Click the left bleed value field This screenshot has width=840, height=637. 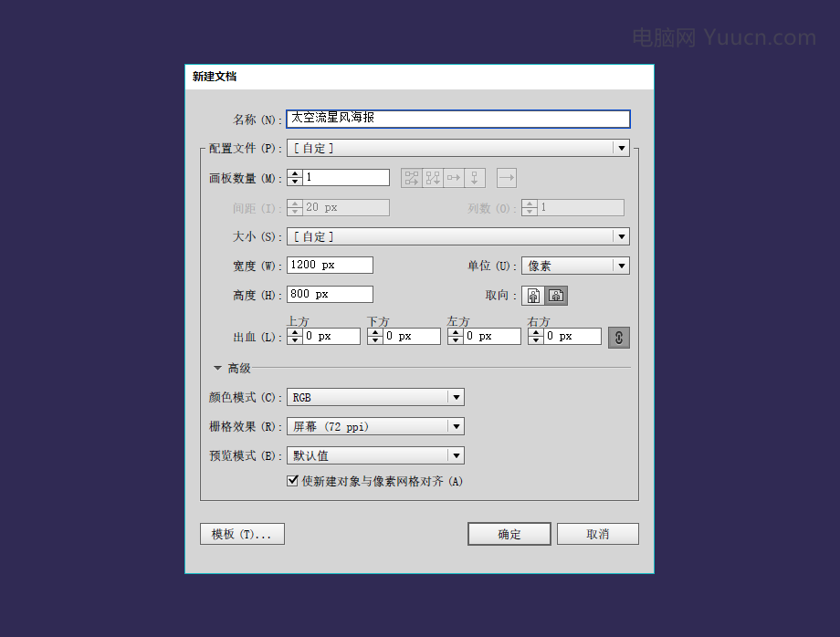pos(492,336)
